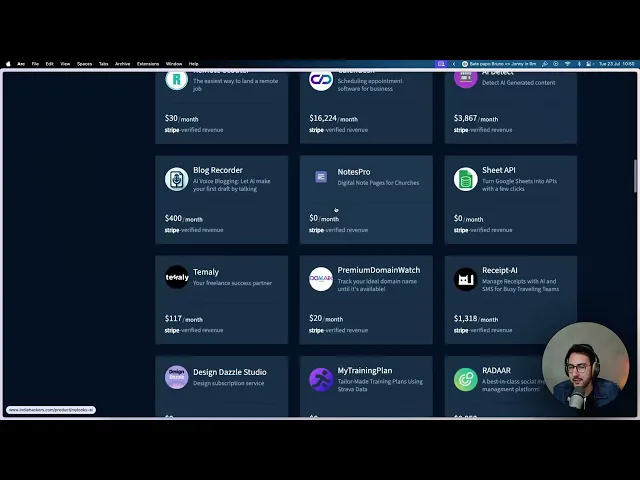This screenshot has width=640, height=480.
Task: Click the circular webcam video overlay
Action: [x=585, y=365]
